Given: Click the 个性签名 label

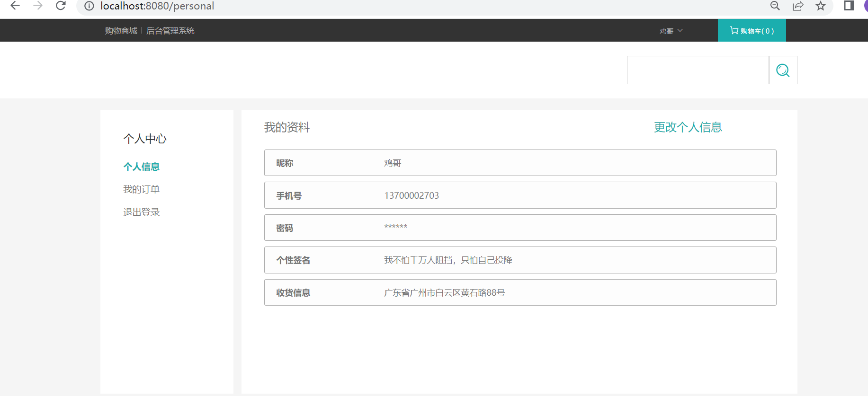Looking at the screenshot, I should [293, 260].
